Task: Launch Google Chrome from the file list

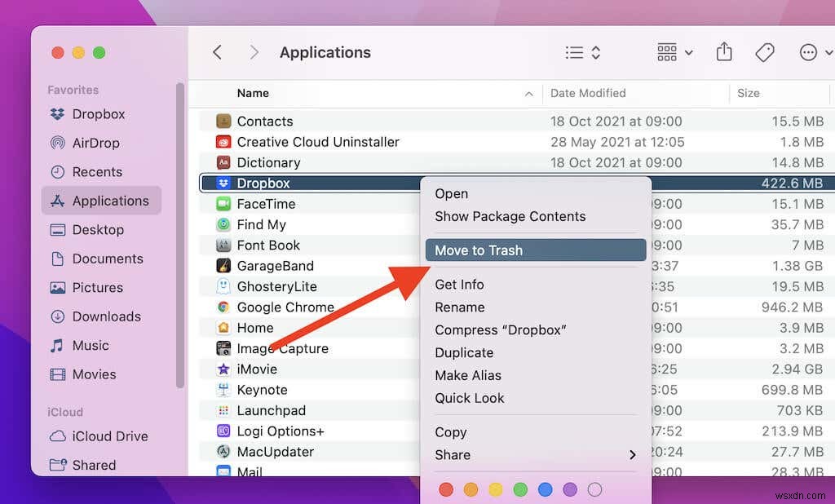Action: tap(284, 307)
